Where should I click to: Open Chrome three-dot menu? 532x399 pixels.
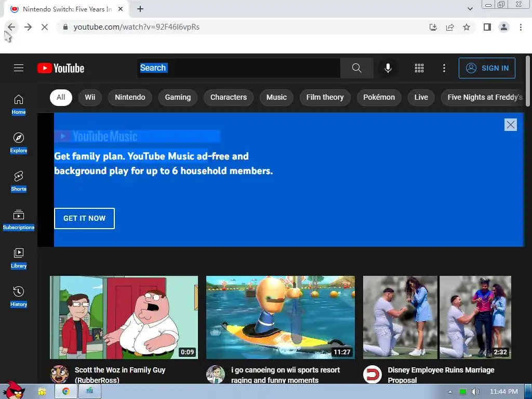521,27
